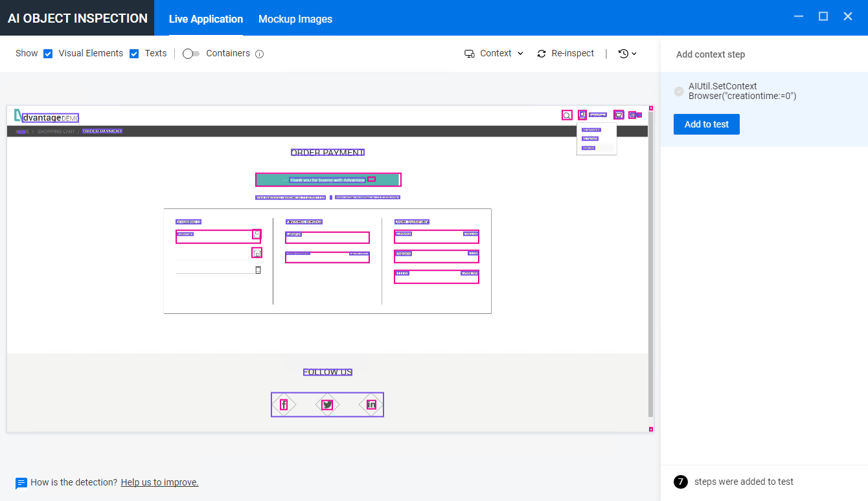Expand the user account menu in the Advantage header
The width and height of the screenshot is (868, 501).
point(582,115)
